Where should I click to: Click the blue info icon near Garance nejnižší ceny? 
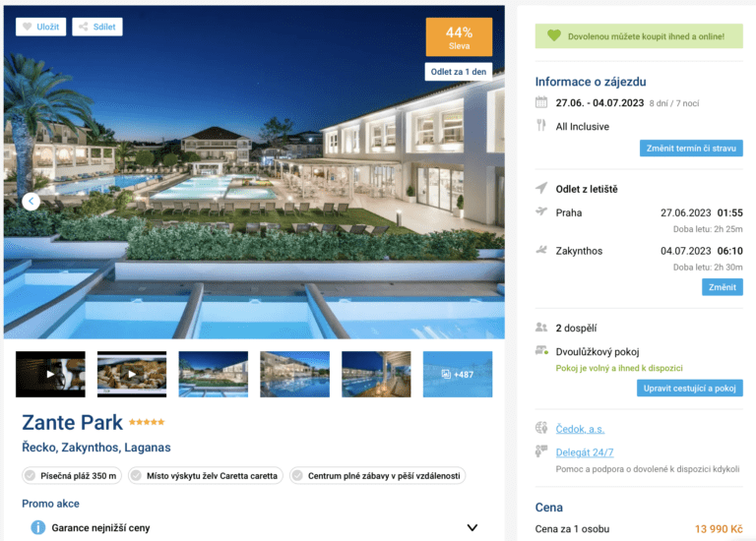pyautogui.click(x=38, y=527)
